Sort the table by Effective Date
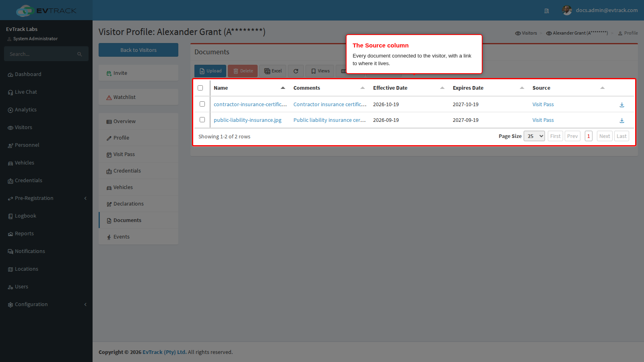This screenshot has height=362, width=644. pos(409,88)
